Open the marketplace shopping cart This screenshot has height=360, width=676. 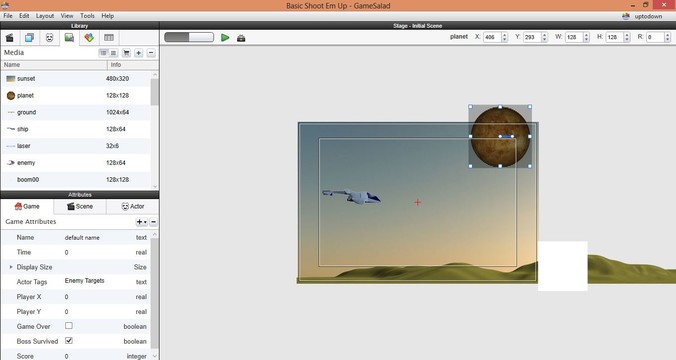click(126, 53)
